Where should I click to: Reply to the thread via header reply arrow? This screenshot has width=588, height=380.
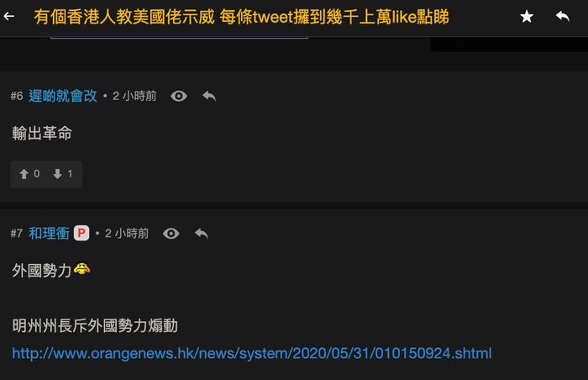(x=563, y=16)
